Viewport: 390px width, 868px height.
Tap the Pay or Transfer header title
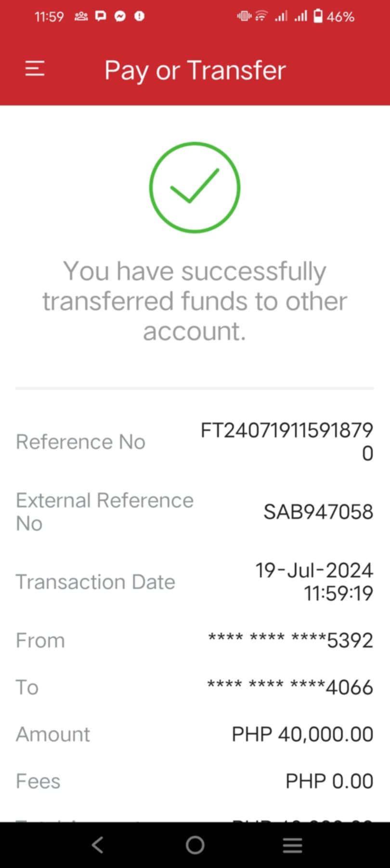(195, 70)
